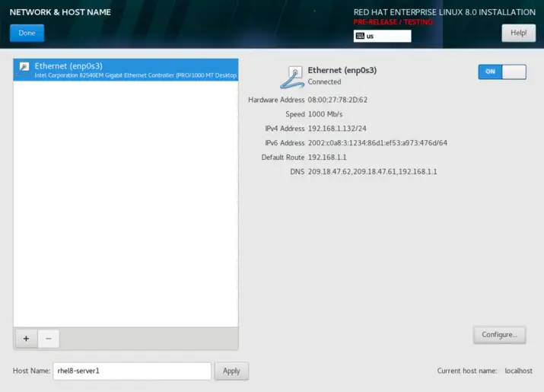Click the us keyboard layout indicator
This screenshot has width=544, height=392.
pos(382,36)
